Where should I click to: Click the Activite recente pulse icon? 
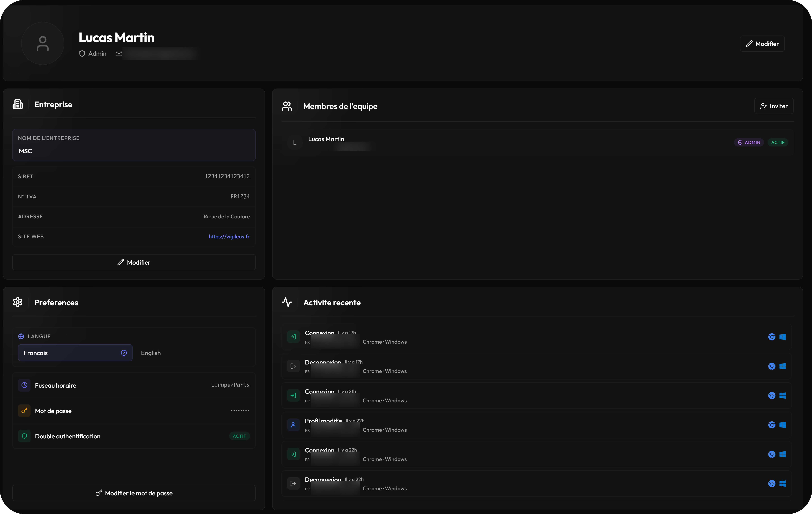(x=287, y=302)
